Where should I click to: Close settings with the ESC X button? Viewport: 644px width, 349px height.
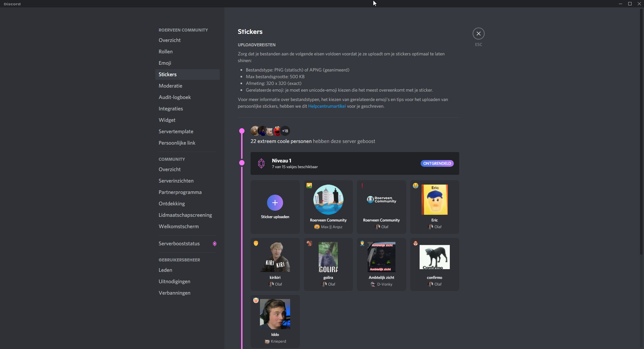tap(478, 34)
